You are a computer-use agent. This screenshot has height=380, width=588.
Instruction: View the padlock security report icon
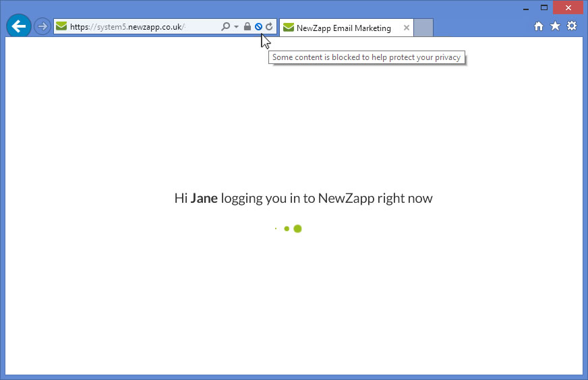pos(247,26)
